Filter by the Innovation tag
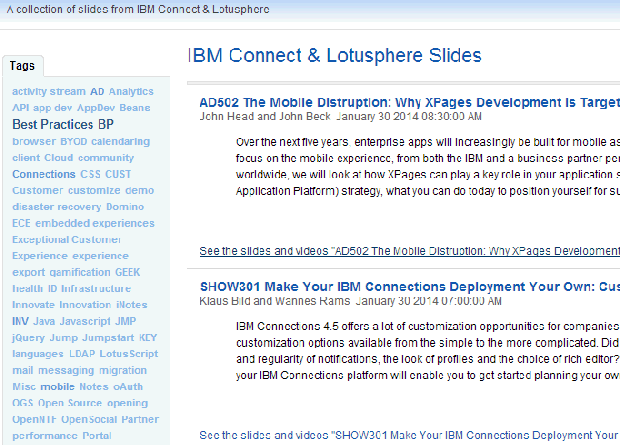This screenshot has height=445, width=620. 85,305
